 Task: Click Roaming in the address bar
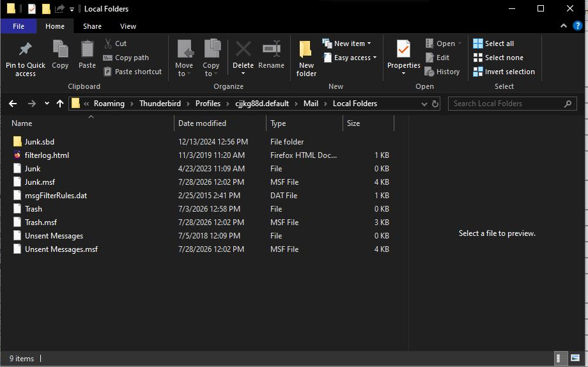(x=109, y=104)
